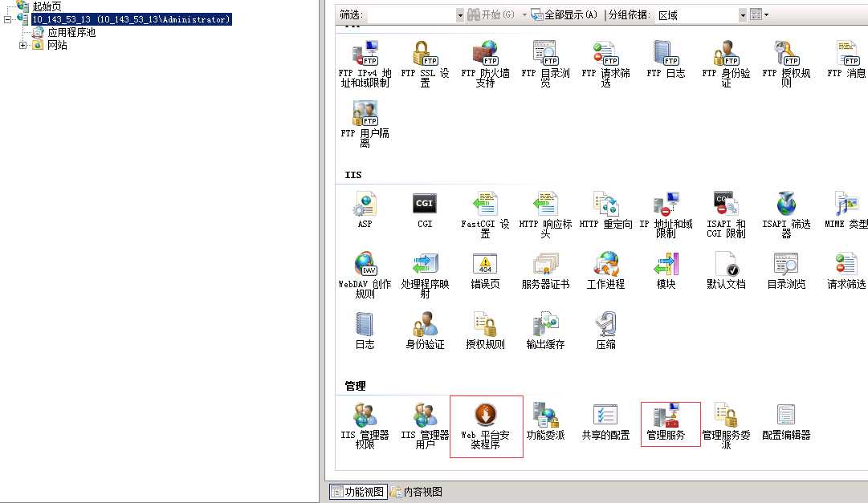Open IIS 目录浏览 feature
Viewport: 868px width, 503px height.
pyautogui.click(x=786, y=270)
